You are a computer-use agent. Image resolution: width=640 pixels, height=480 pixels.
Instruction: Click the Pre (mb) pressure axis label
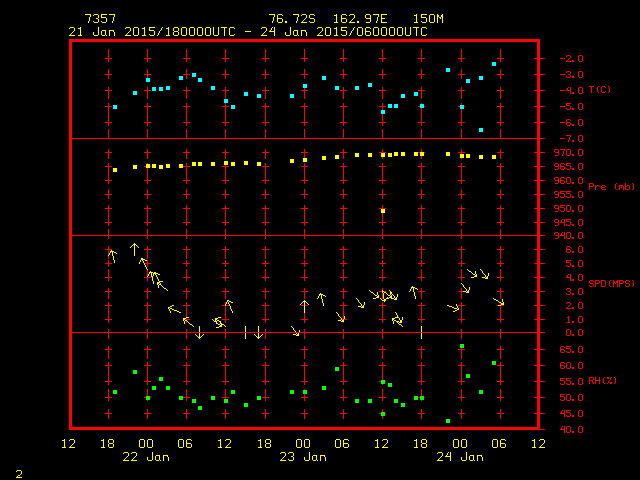coord(612,187)
